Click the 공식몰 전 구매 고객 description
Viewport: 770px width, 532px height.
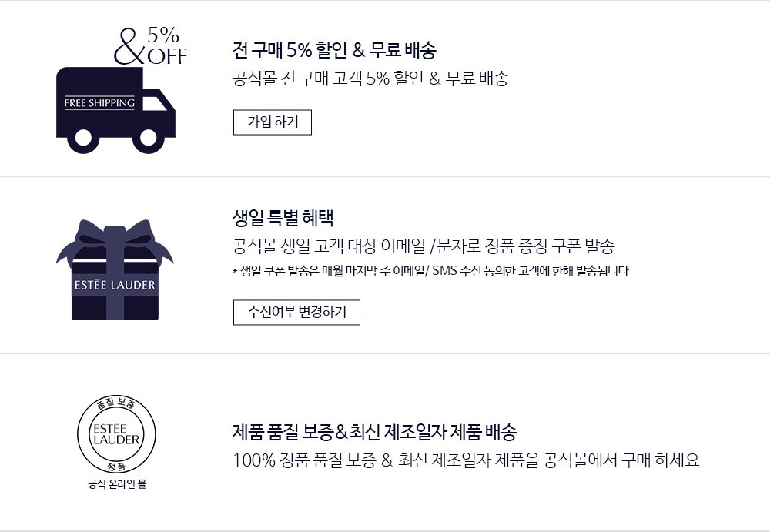point(370,79)
